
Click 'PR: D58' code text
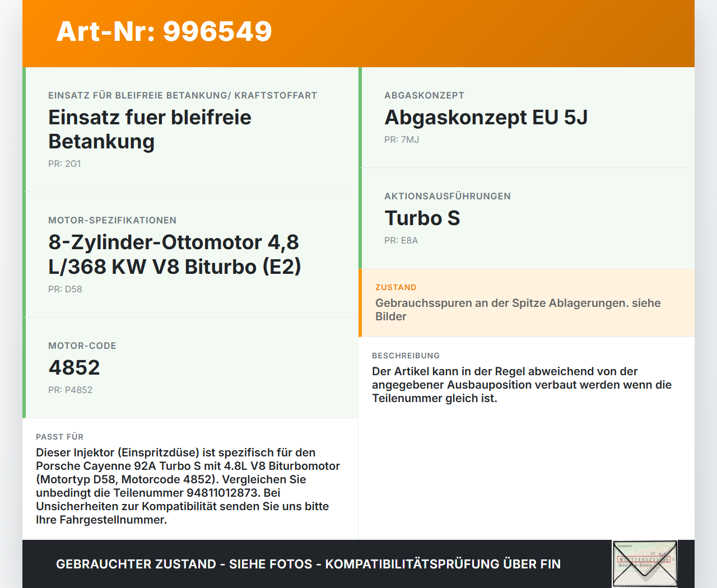click(65, 290)
